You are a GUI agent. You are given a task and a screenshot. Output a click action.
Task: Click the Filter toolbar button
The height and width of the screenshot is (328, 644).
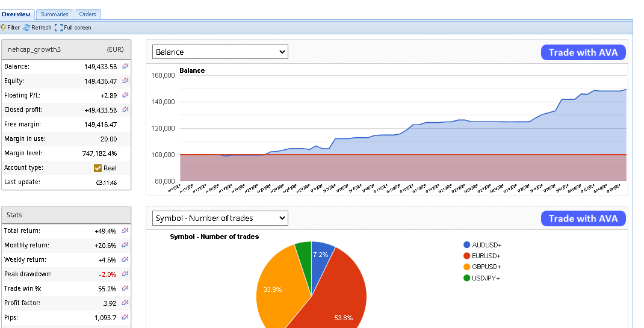10,28
